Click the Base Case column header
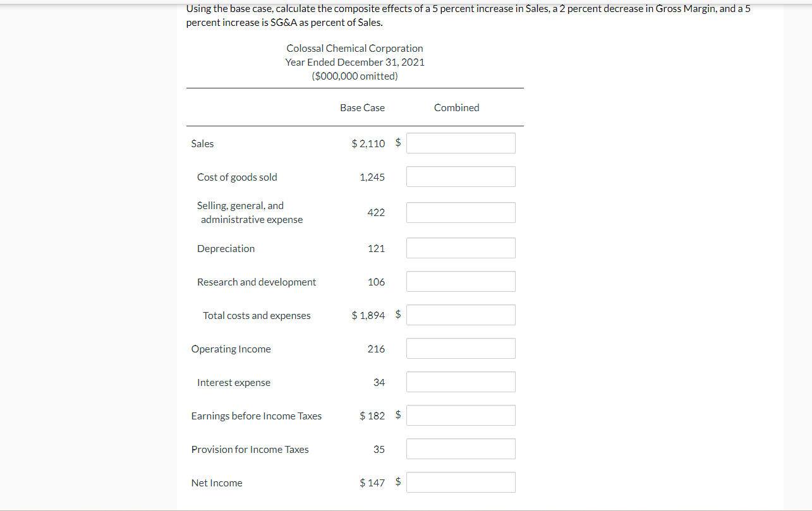 point(362,107)
